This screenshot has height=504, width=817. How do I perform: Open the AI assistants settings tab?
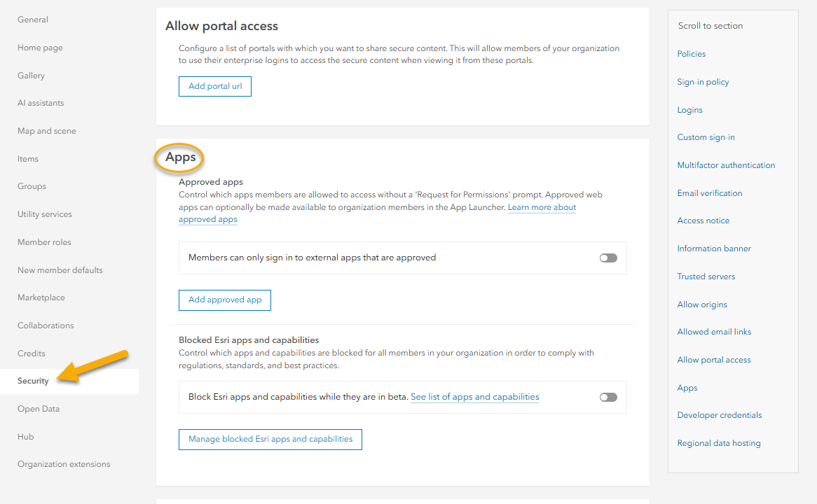[x=41, y=103]
